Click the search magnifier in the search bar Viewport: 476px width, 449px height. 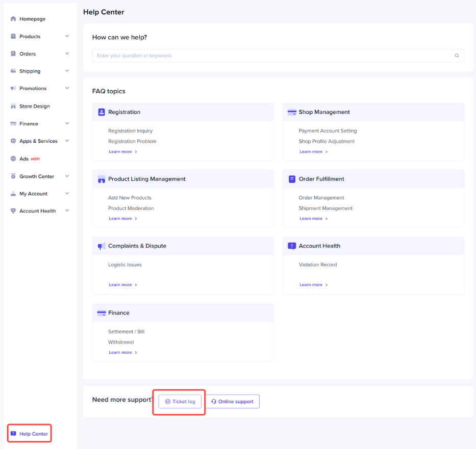pos(456,55)
